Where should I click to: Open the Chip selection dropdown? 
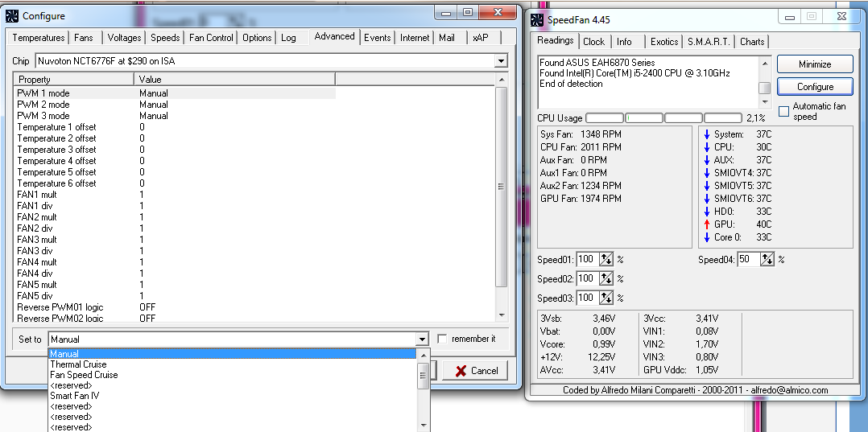(x=501, y=61)
